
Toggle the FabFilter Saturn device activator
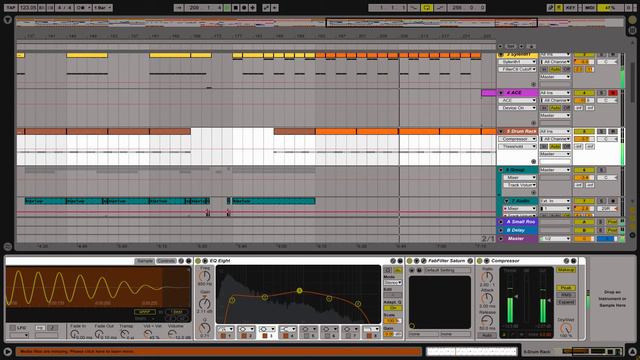409,261
